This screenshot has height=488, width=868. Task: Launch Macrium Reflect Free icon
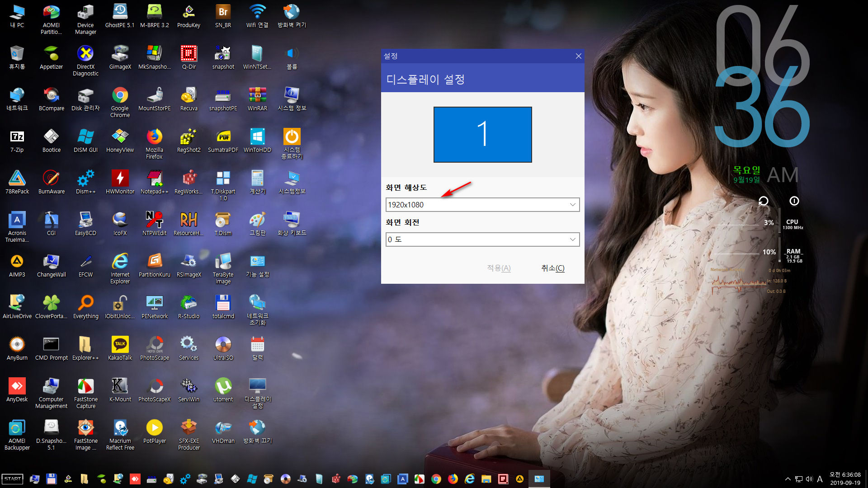click(120, 435)
